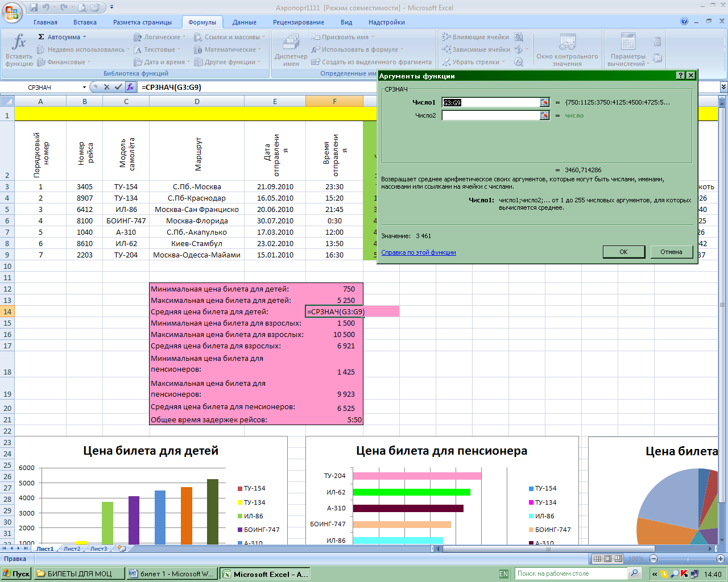The image size is (728, 582).
Task: Click the evaluate formula icon beside Убрать стрелки
Action: (519, 62)
